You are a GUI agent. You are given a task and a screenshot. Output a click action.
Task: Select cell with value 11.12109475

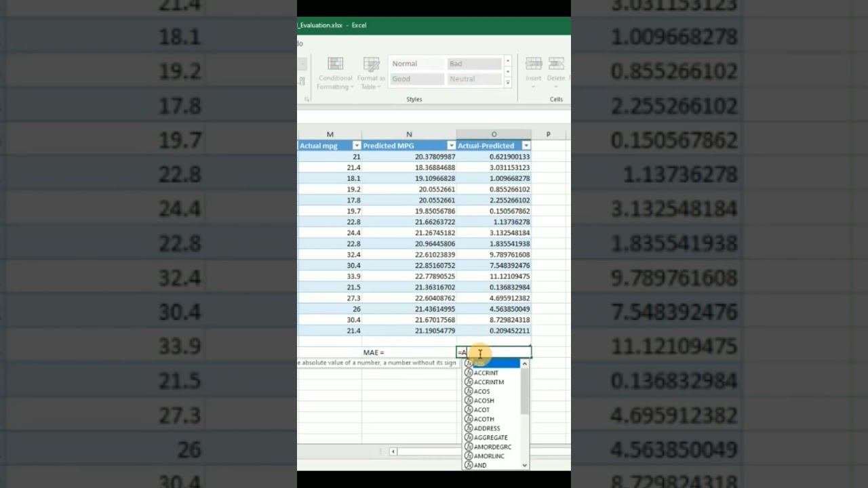(494, 277)
